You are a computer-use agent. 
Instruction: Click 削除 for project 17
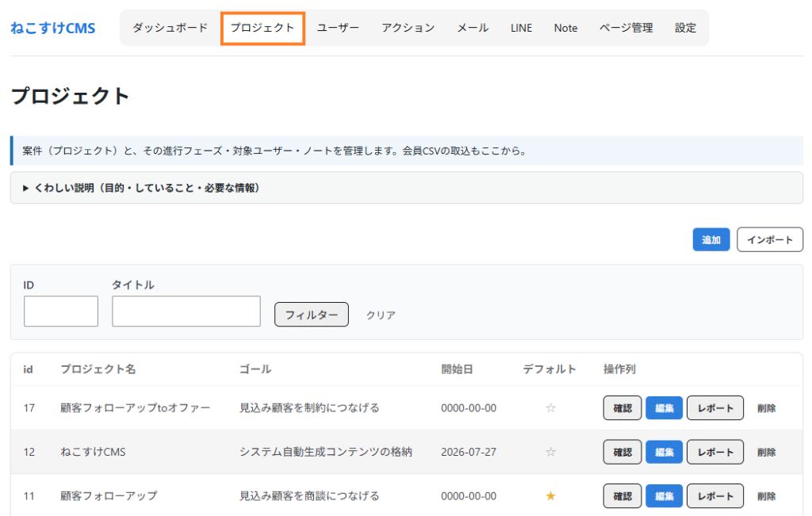tap(767, 408)
